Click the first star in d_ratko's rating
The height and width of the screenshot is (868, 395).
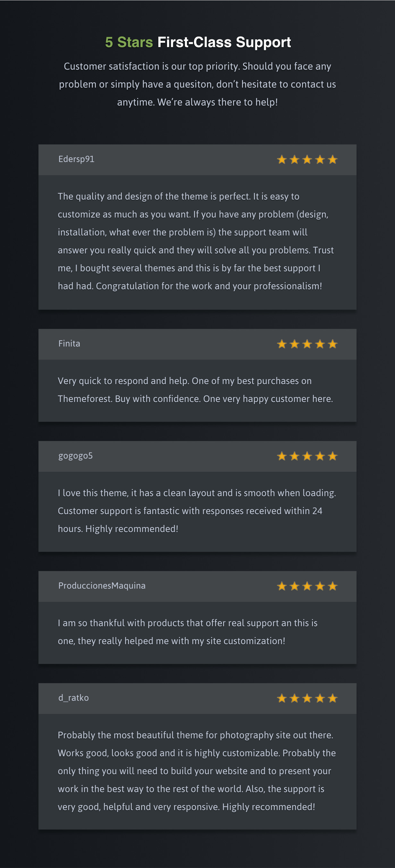click(x=282, y=699)
